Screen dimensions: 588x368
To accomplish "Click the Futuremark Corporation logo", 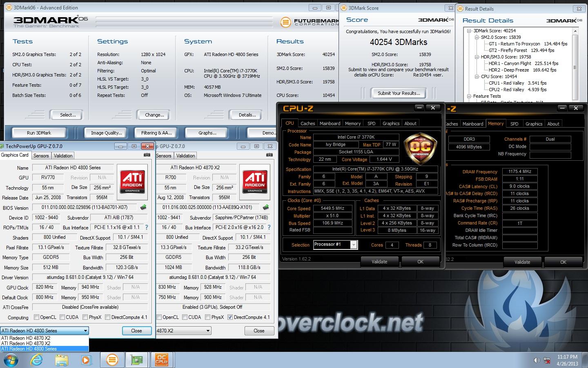I will (310, 22).
